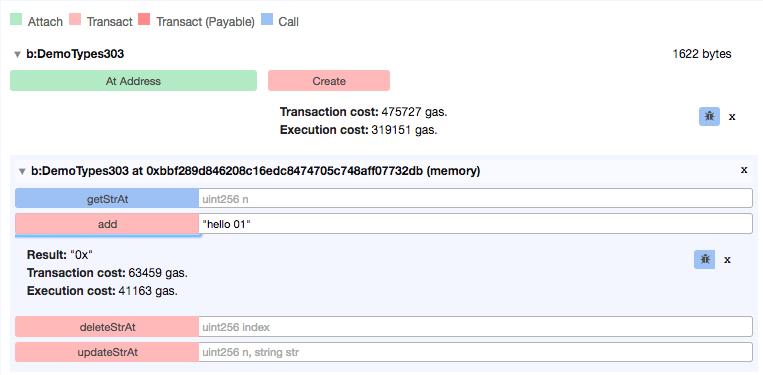The height and width of the screenshot is (375, 763).
Task: Click the At Address button
Action: [x=133, y=81]
